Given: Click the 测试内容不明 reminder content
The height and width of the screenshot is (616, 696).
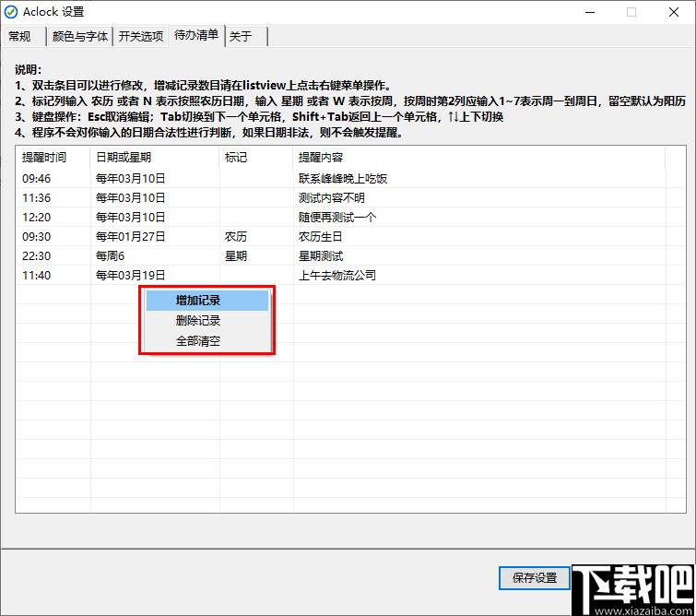Looking at the screenshot, I should click(x=332, y=197).
